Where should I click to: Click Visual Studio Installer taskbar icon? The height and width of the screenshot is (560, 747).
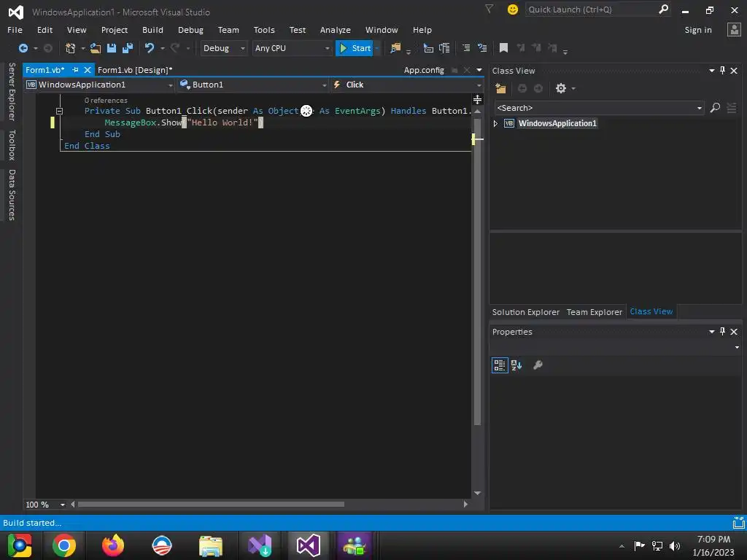260,545
